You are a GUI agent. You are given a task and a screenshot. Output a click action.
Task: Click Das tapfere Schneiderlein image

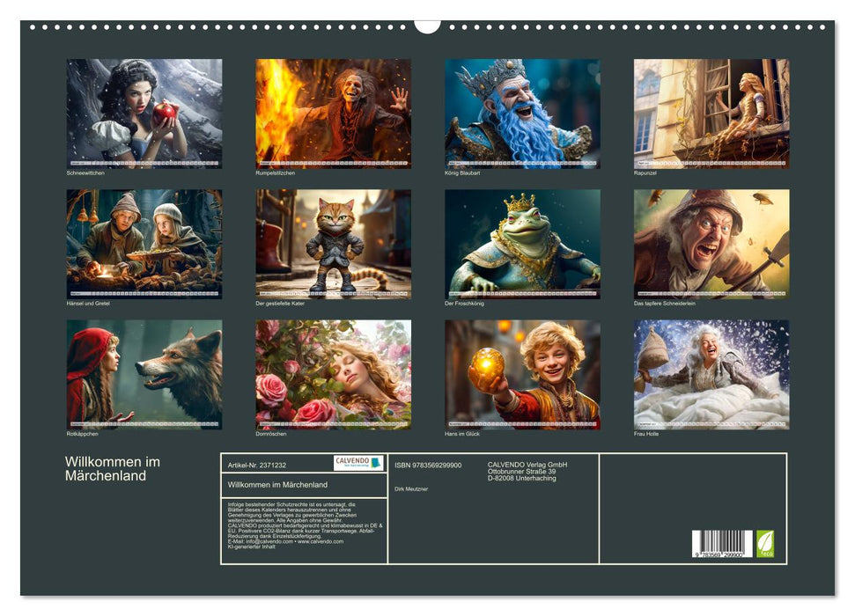coord(711,244)
